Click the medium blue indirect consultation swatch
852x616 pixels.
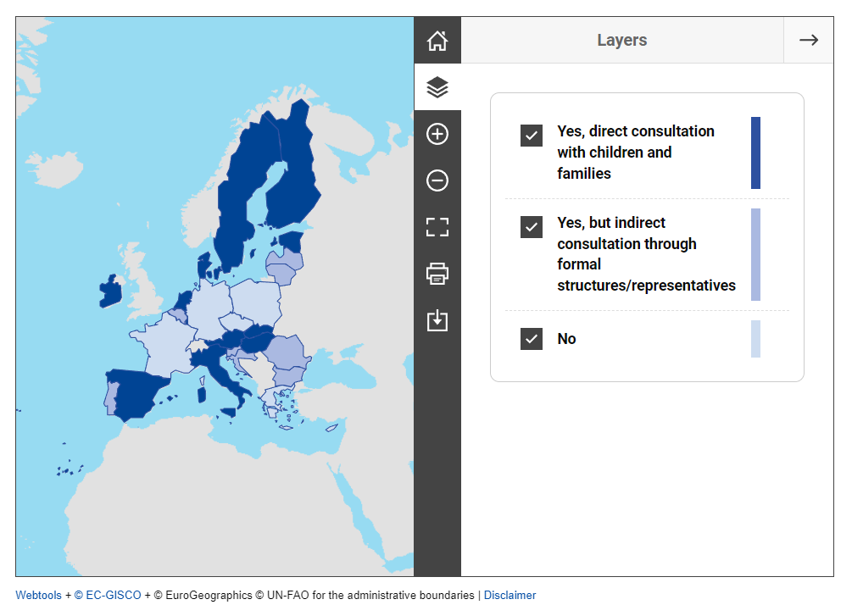tap(755, 254)
